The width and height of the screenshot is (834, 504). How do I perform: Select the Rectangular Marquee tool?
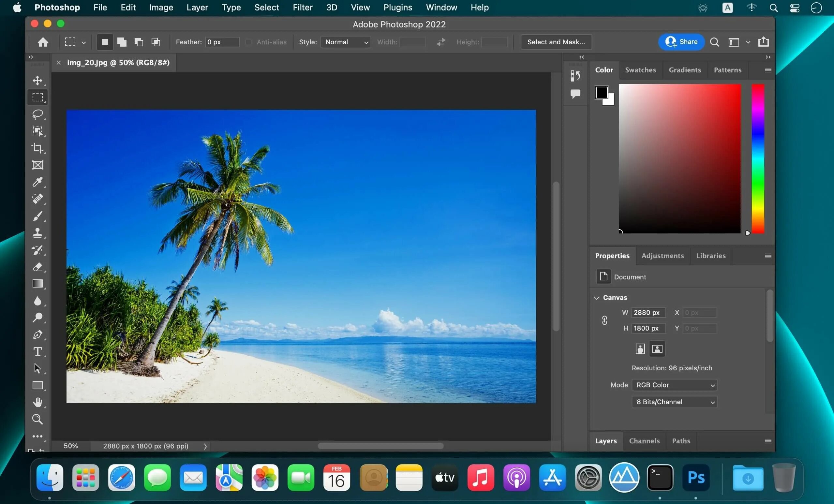pyautogui.click(x=37, y=96)
